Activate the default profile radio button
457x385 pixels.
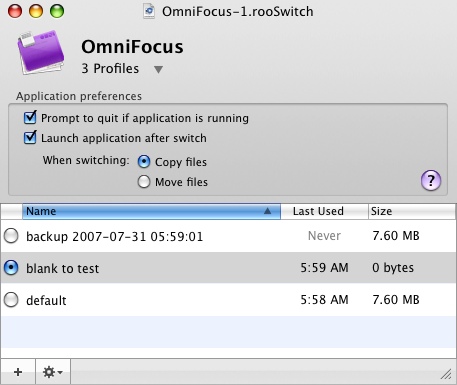(11, 300)
